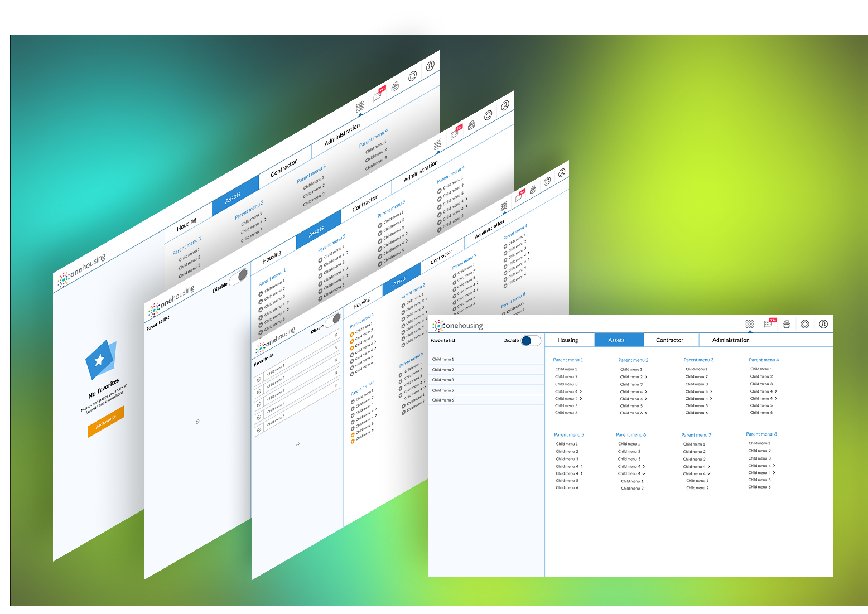
Task: Click the orange Add favorite button
Action: click(x=105, y=422)
